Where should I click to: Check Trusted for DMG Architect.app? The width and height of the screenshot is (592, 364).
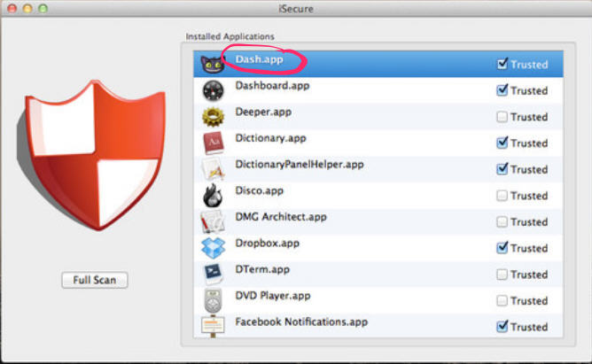[502, 221]
